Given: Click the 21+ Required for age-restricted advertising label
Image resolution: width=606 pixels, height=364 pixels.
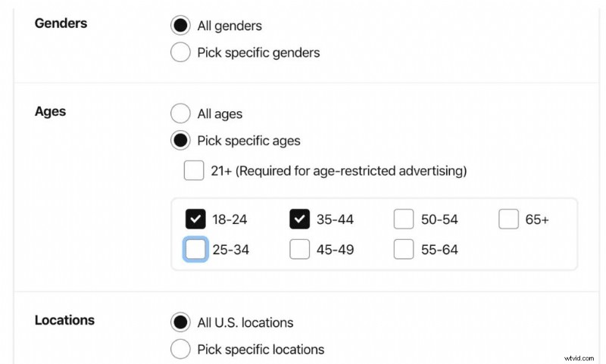Looking at the screenshot, I should [x=339, y=171].
